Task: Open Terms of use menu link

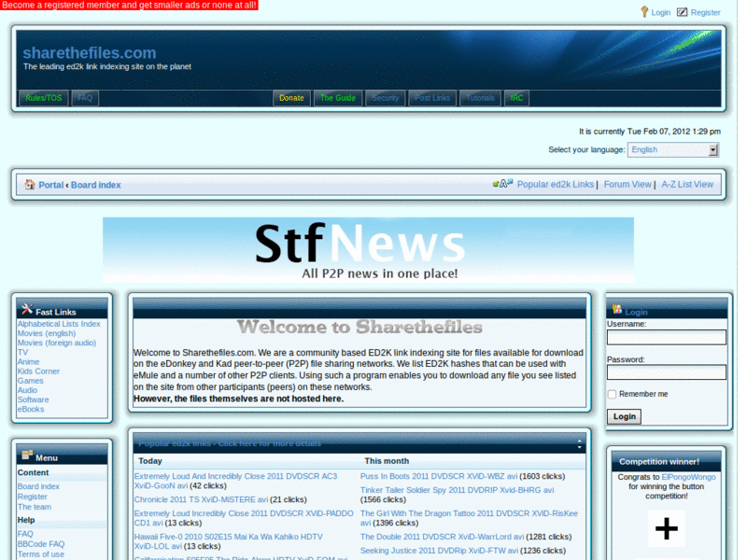Action: click(x=40, y=554)
